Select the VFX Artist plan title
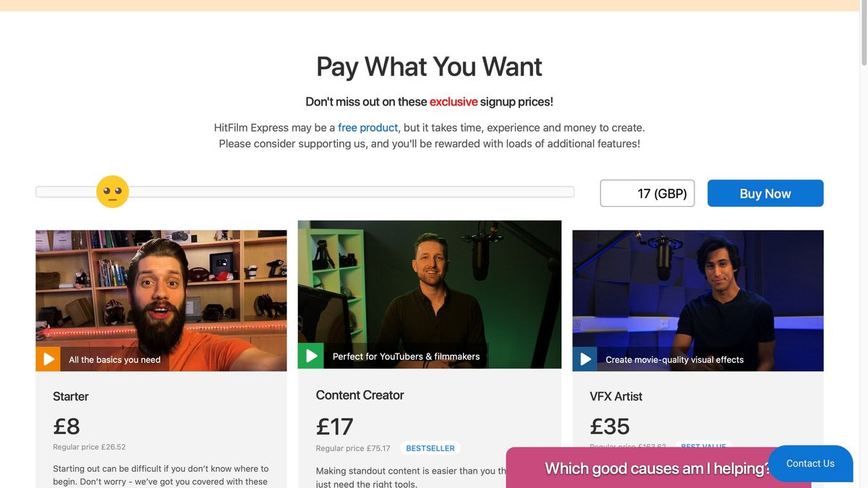 pos(616,396)
